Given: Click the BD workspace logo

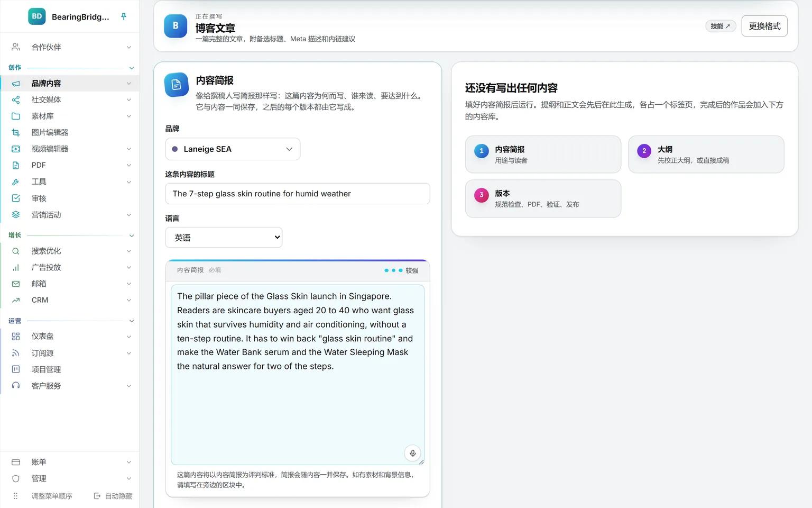Looking at the screenshot, I should tap(37, 16).
